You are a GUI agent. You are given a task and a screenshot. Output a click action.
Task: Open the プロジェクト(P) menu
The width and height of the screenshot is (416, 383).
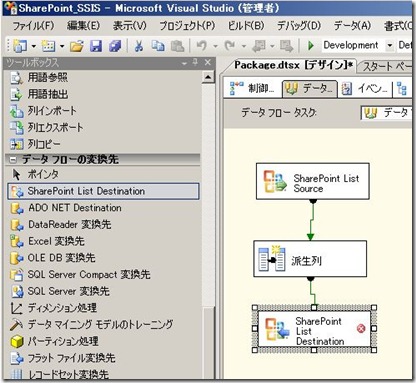tap(187, 26)
